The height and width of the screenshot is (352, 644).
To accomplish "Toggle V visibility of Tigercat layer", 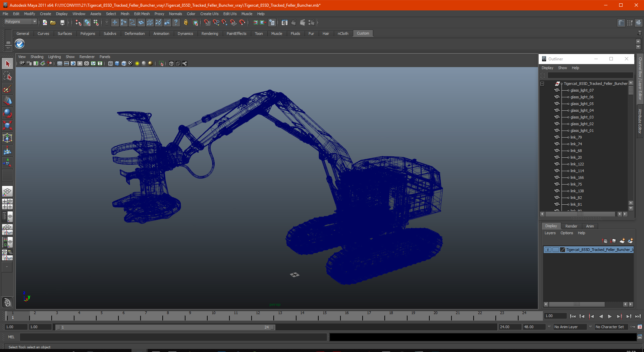I will 548,250.
